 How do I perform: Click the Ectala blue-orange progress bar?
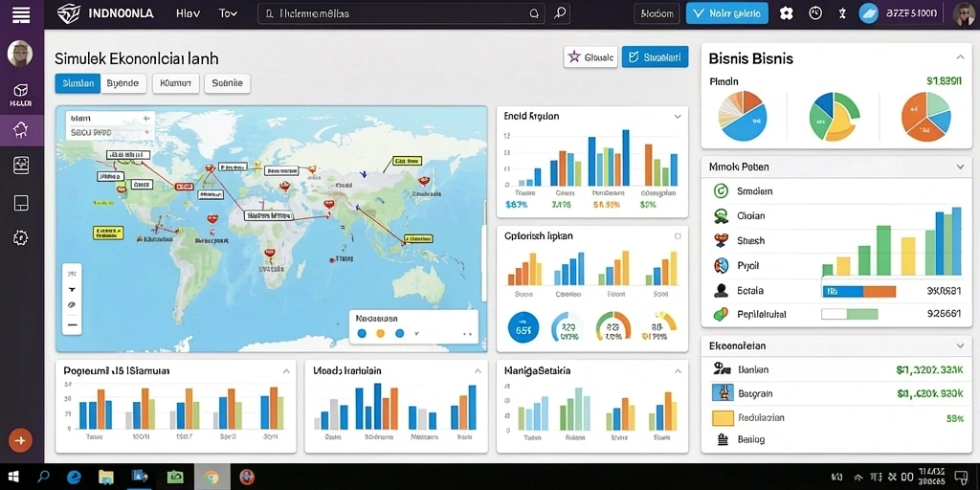click(858, 291)
